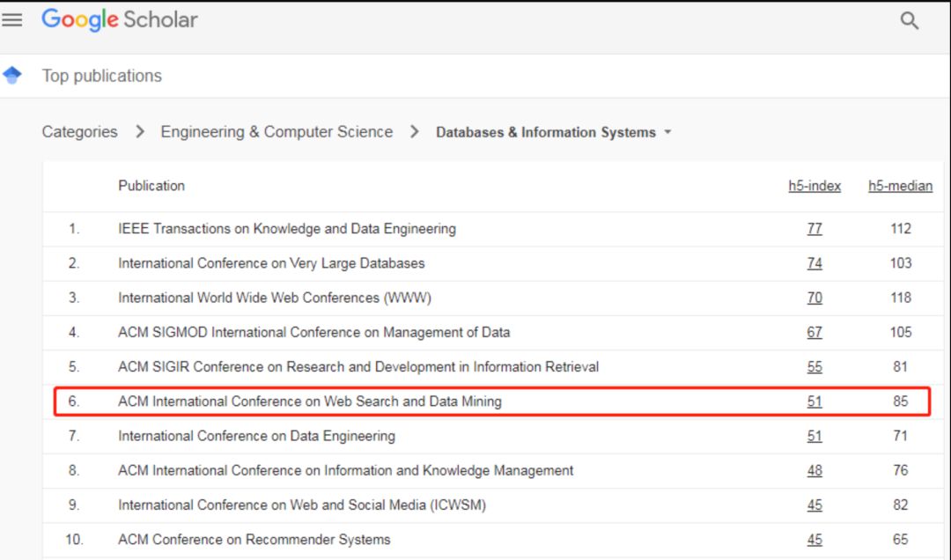Open h5-index 51 for Web Search and Data Mining
The width and height of the screenshot is (951, 560).
815,402
